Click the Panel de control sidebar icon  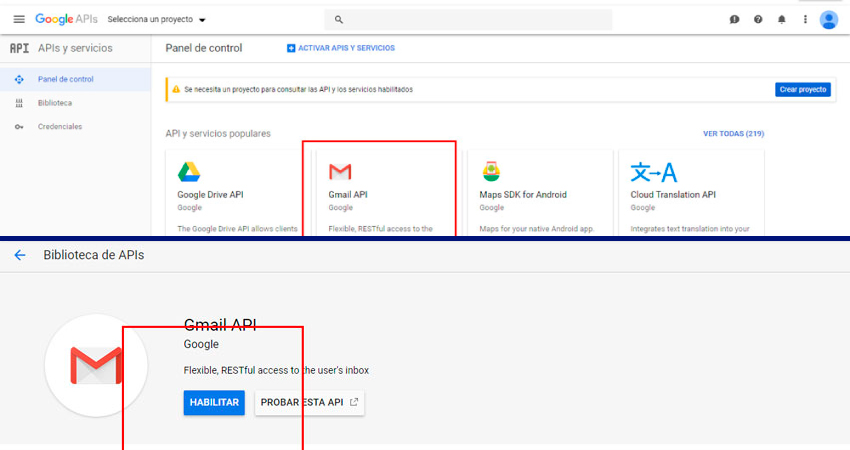[19, 79]
